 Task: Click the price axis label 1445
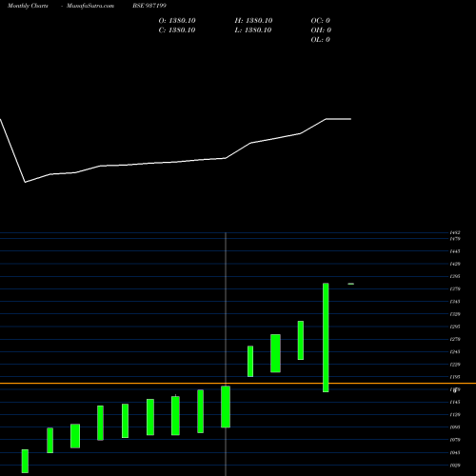pyautogui.click(x=455, y=251)
